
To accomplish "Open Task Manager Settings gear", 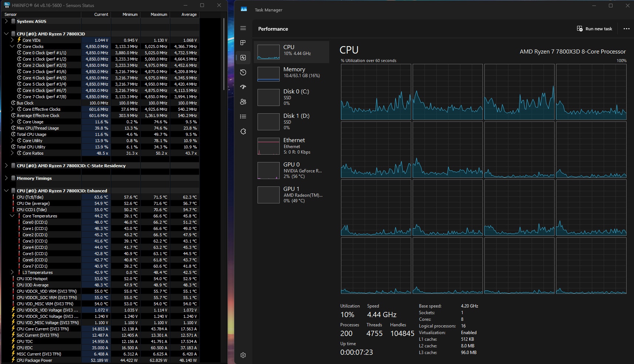I will tap(243, 355).
